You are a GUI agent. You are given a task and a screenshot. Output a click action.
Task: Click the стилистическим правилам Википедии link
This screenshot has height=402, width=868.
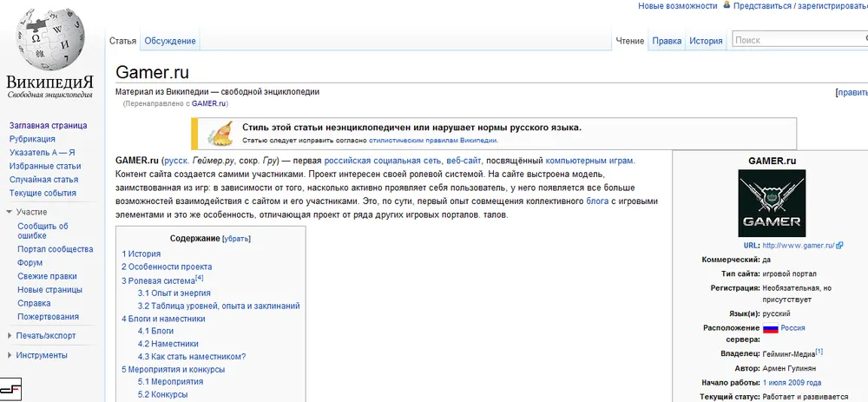point(432,140)
